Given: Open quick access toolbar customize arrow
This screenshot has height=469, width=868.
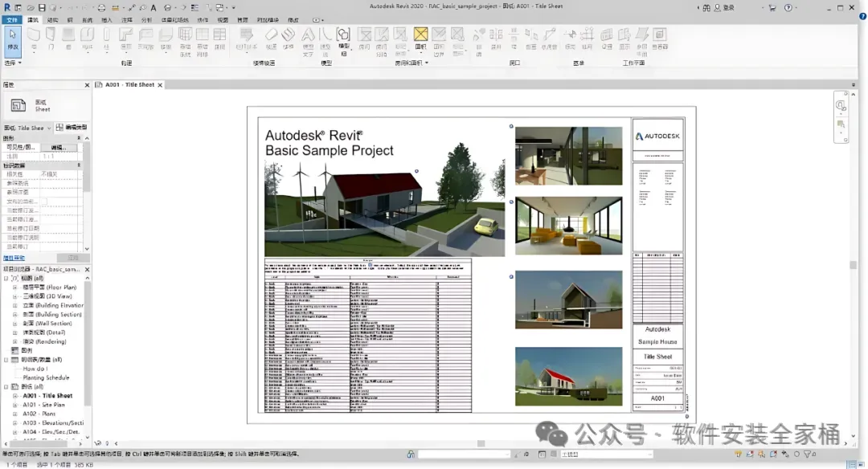Looking at the screenshot, I should point(234,8).
